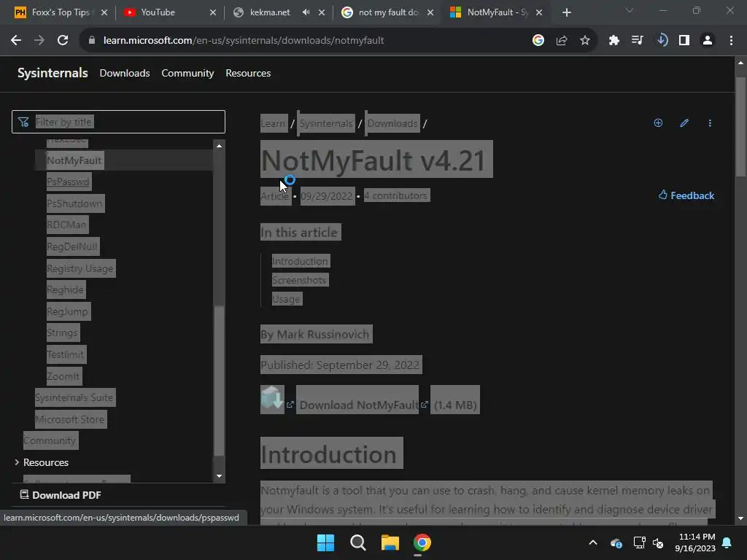Go back using the browser back arrow
The image size is (747, 560).
16,41
